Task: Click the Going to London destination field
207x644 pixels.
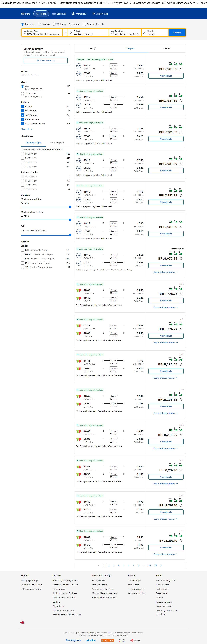Action: 88,33
